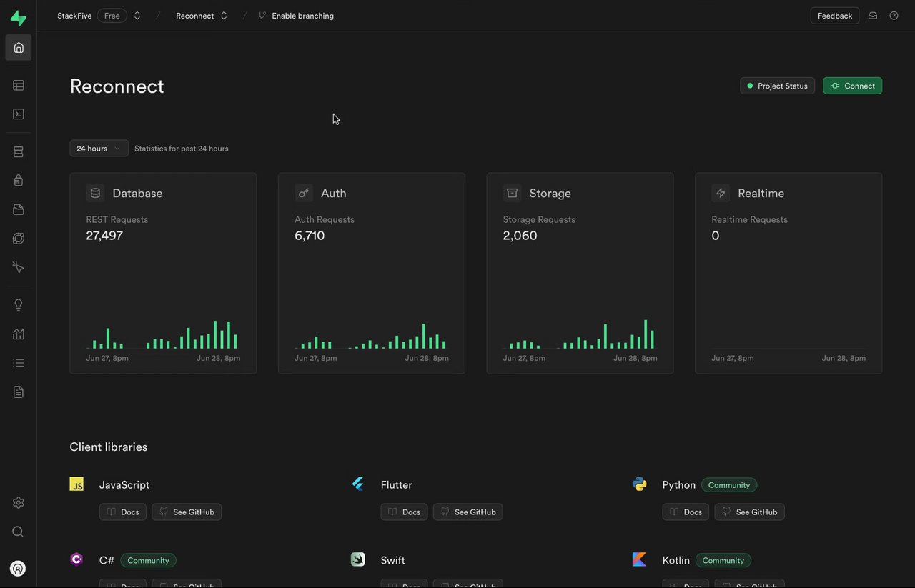
Task: Open the Docs button under Python
Action: pos(686,512)
